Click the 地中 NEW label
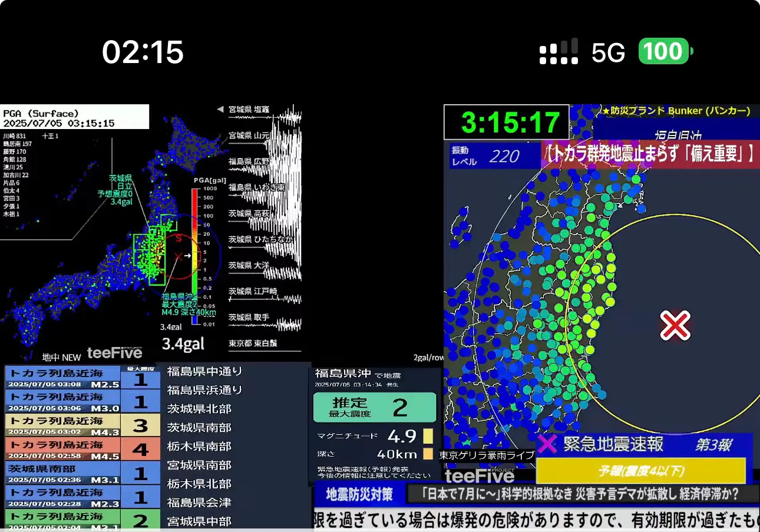The image size is (760, 532). [61, 357]
